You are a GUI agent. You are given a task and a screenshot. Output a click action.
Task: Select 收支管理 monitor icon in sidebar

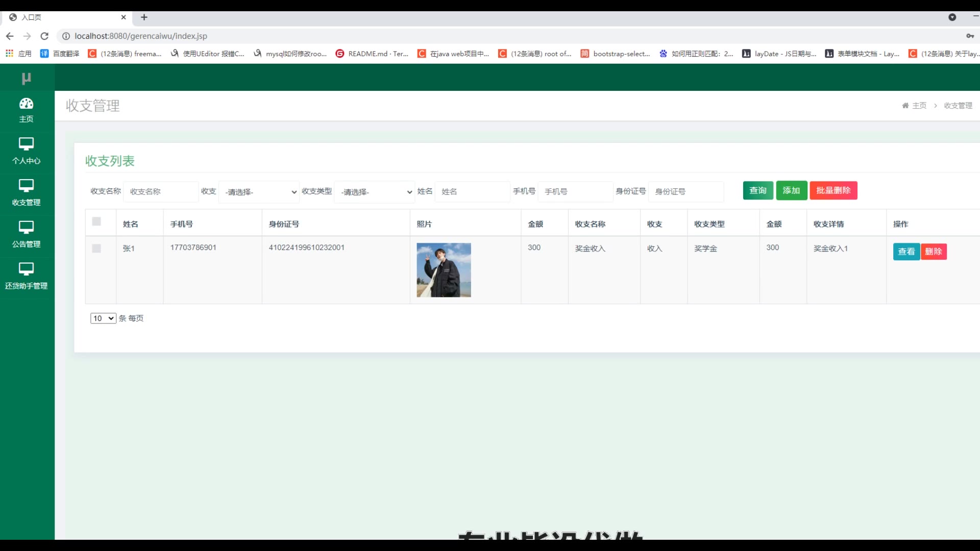[x=26, y=186]
